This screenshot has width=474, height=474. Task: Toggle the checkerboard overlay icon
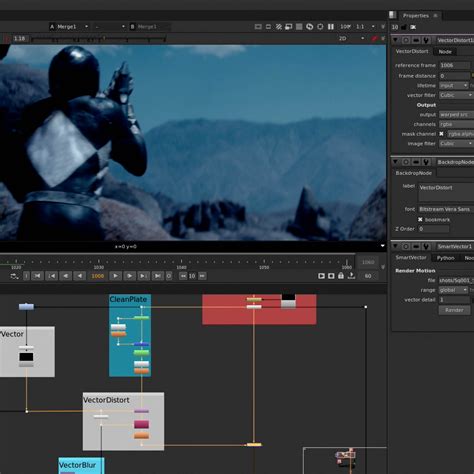299,27
